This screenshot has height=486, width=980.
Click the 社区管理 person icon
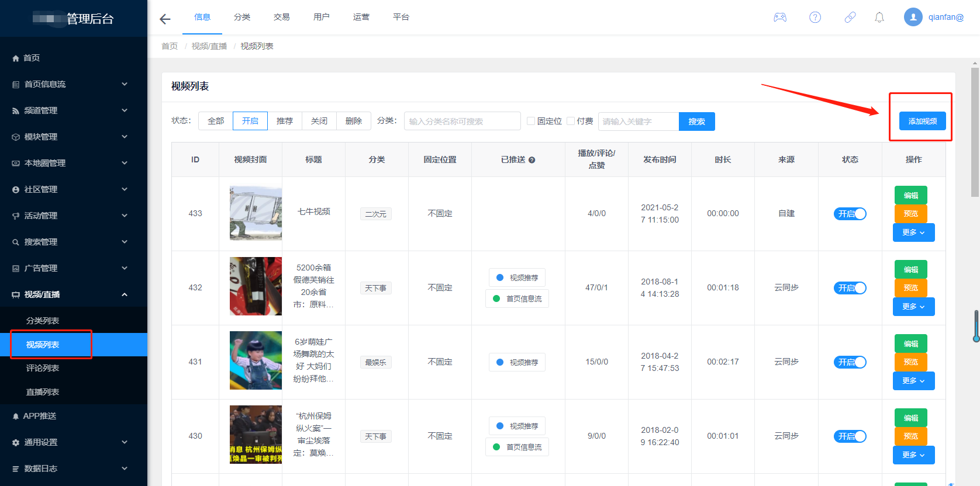point(16,190)
